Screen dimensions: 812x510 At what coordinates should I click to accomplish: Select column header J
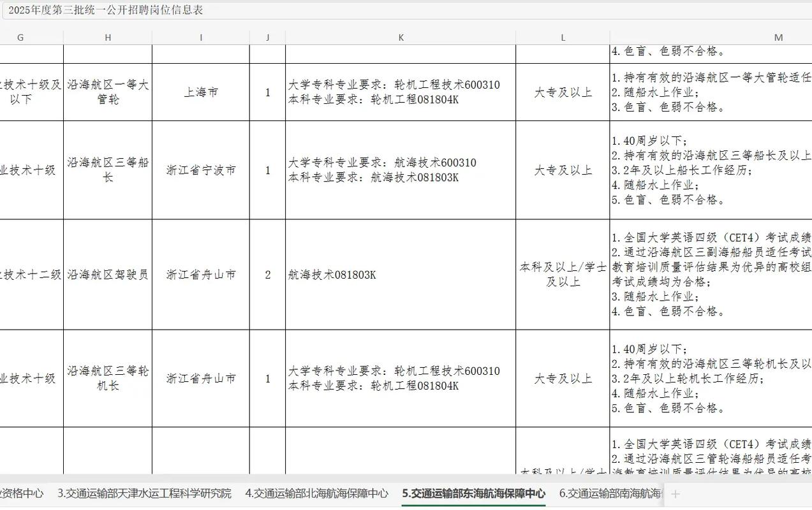267,36
